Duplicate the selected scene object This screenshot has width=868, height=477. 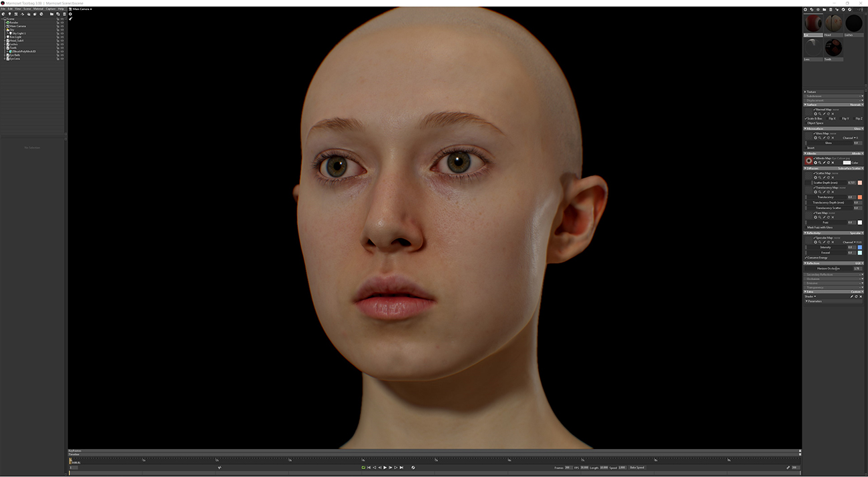point(58,14)
